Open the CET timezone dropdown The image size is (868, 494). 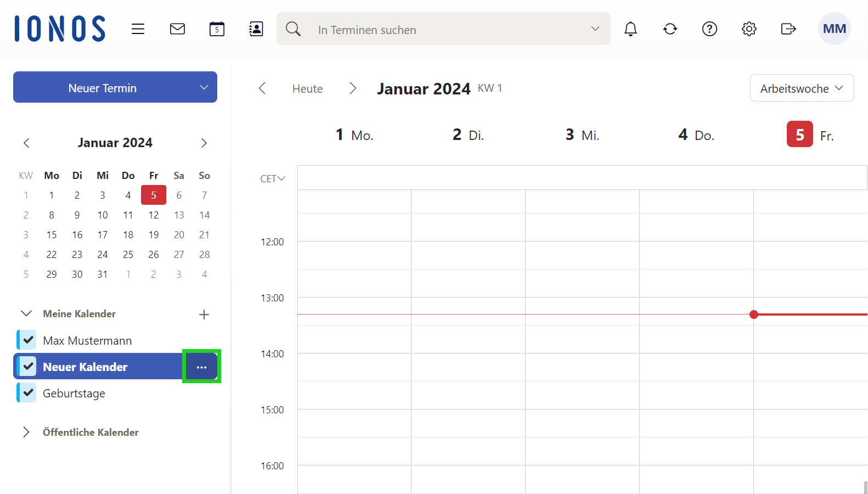point(273,179)
